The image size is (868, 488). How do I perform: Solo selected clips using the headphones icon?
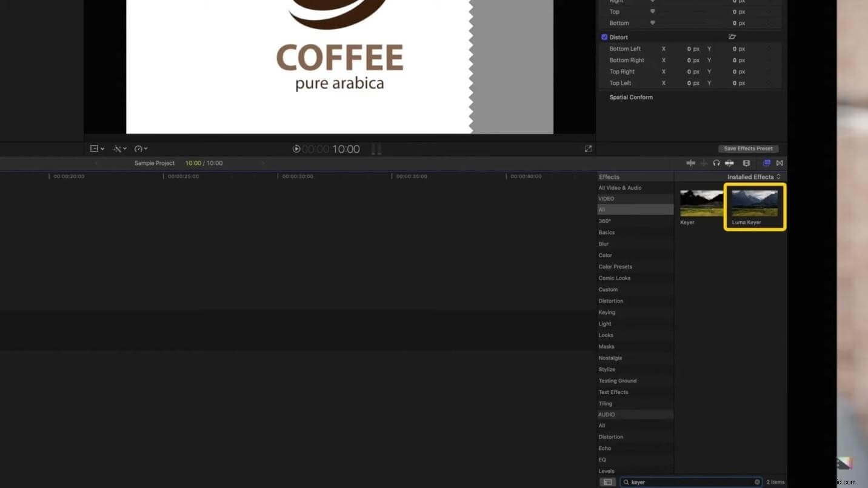[716, 162]
